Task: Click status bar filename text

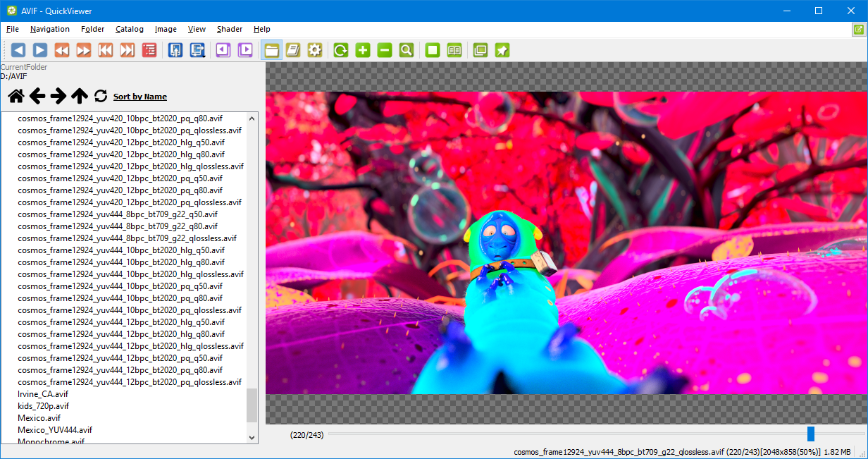Action: coord(619,452)
